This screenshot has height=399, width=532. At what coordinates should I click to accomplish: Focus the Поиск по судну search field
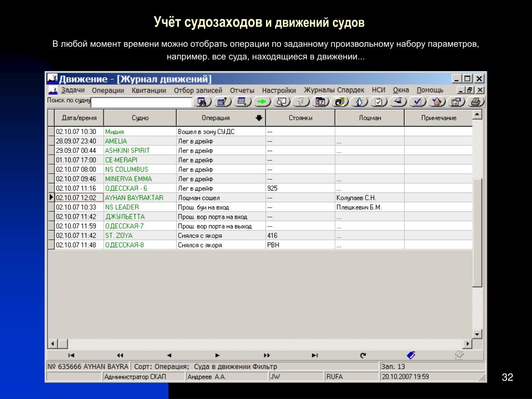pyautogui.click(x=141, y=102)
